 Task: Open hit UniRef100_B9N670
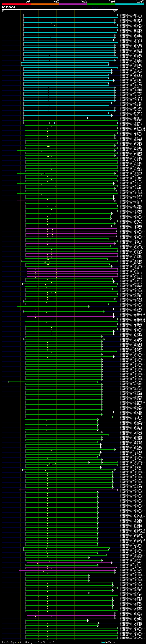[131, 118]
